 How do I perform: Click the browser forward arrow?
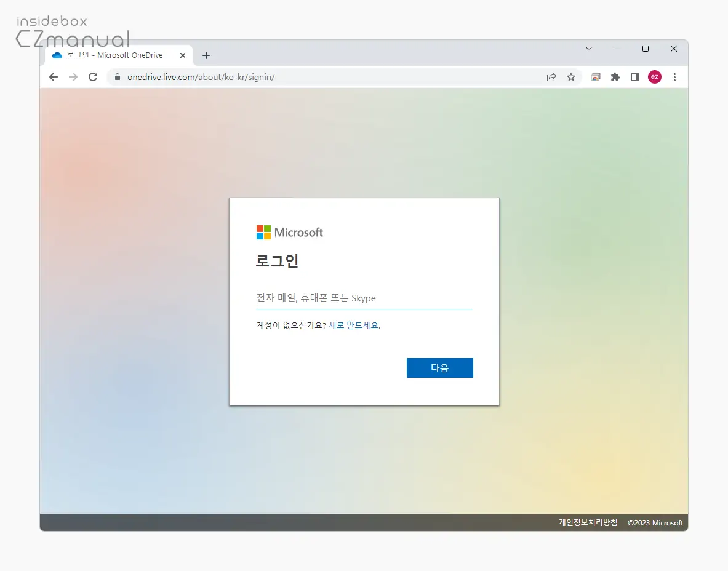(73, 77)
